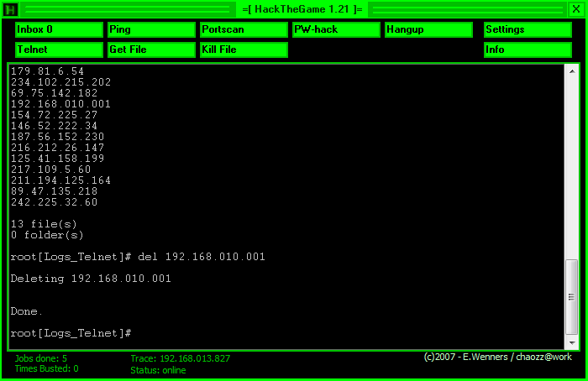Click the Hangup button

click(x=428, y=29)
